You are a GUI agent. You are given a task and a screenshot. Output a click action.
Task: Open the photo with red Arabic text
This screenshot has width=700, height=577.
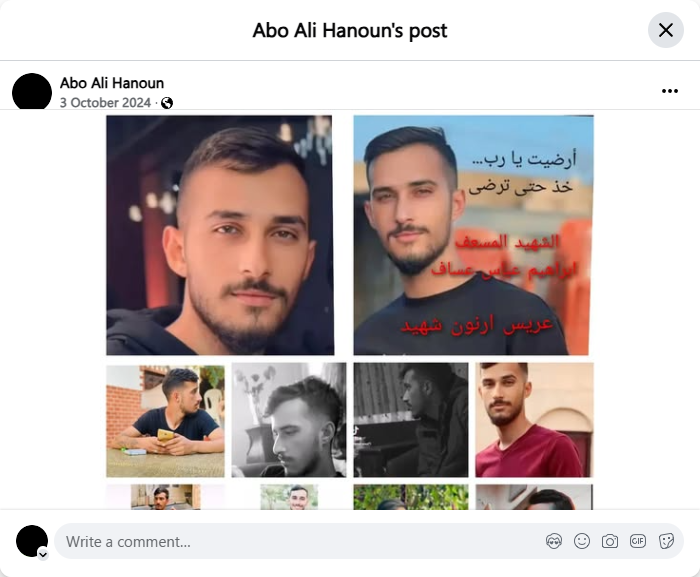[473, 235]
